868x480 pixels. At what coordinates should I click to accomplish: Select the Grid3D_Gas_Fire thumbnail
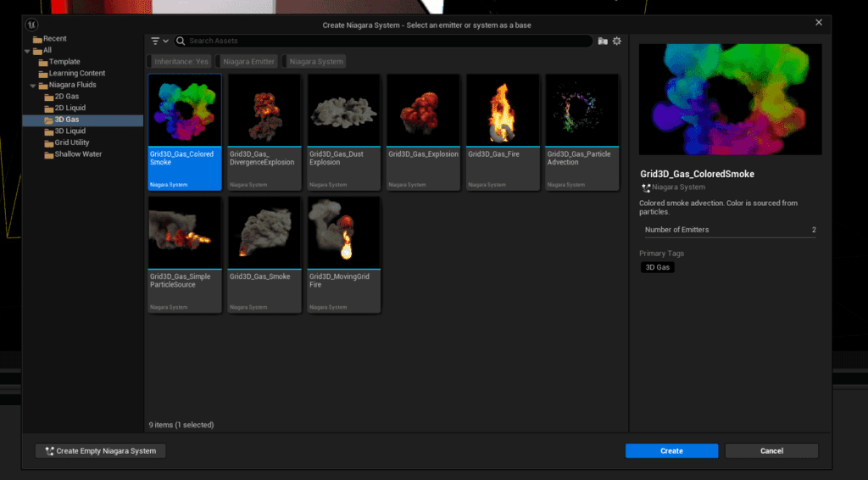tap(503, 110)
